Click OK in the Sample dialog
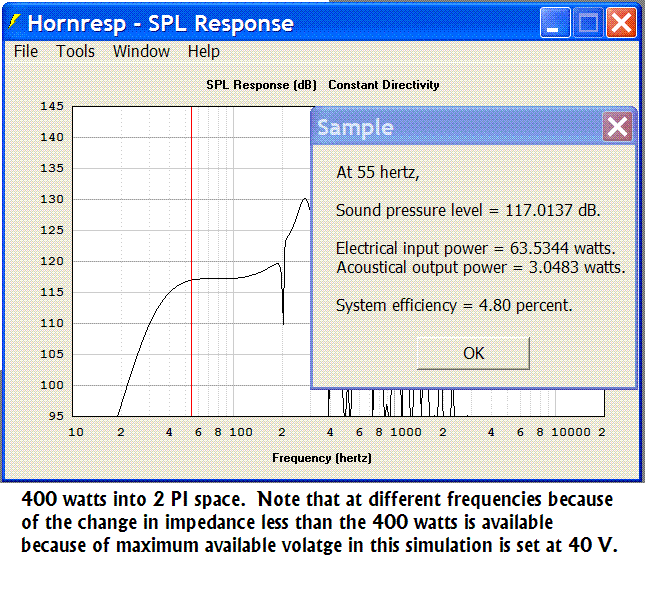The width and height of the screenshot is (647, 590). (473, 353)
